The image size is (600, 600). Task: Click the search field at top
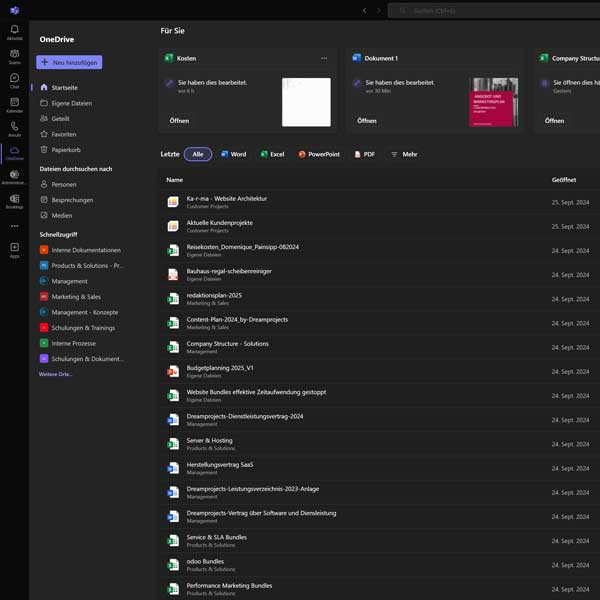point(494,11)
